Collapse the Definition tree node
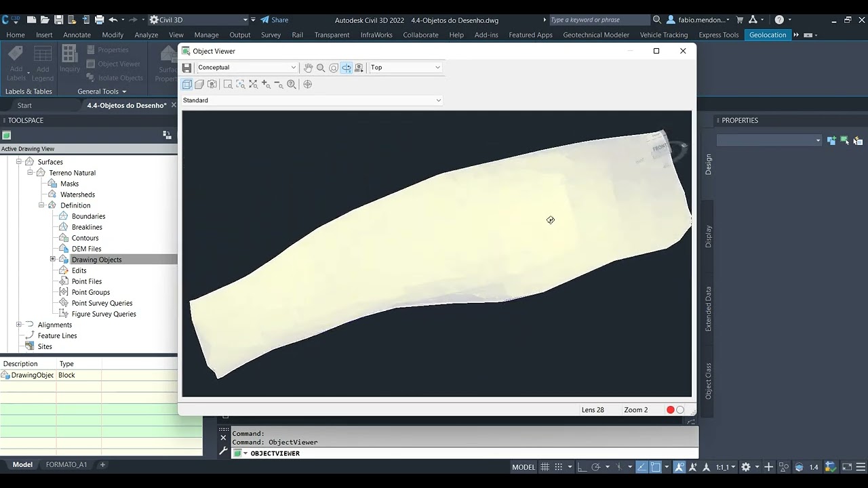 (41, 205)
